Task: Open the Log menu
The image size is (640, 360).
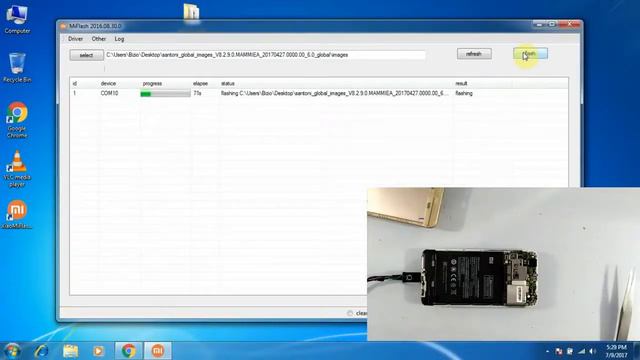Action: [x=119, y=39]
